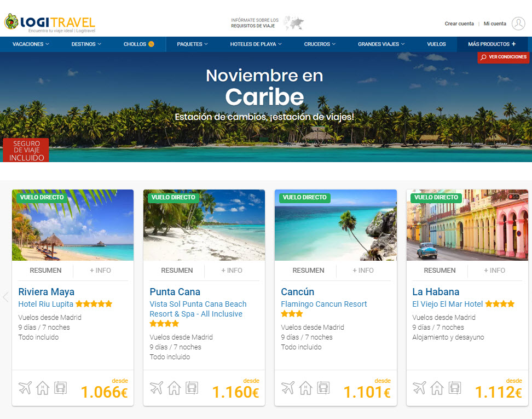Go to previous offers with left carousel arrow
The height and width of the screenshot is (419, 532).
5,297
